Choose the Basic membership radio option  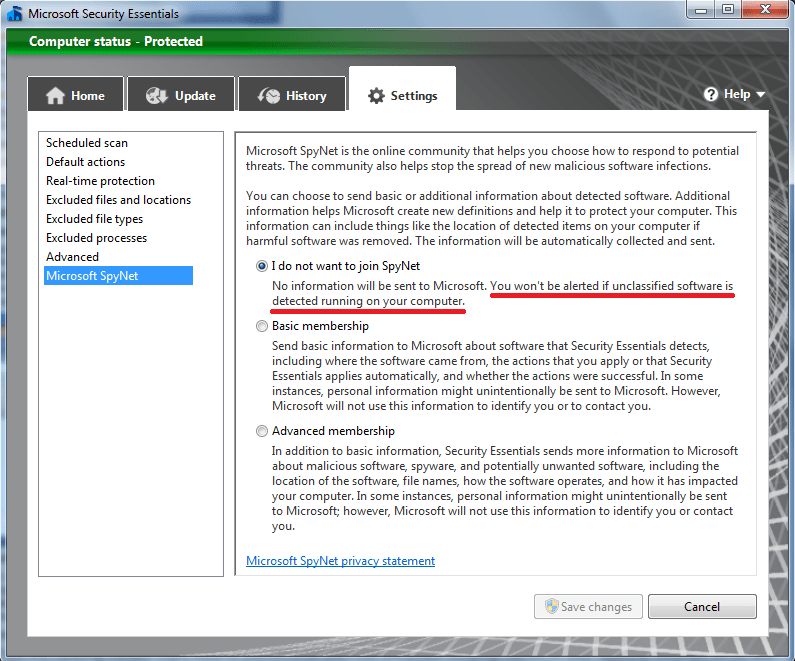[262, 326]
